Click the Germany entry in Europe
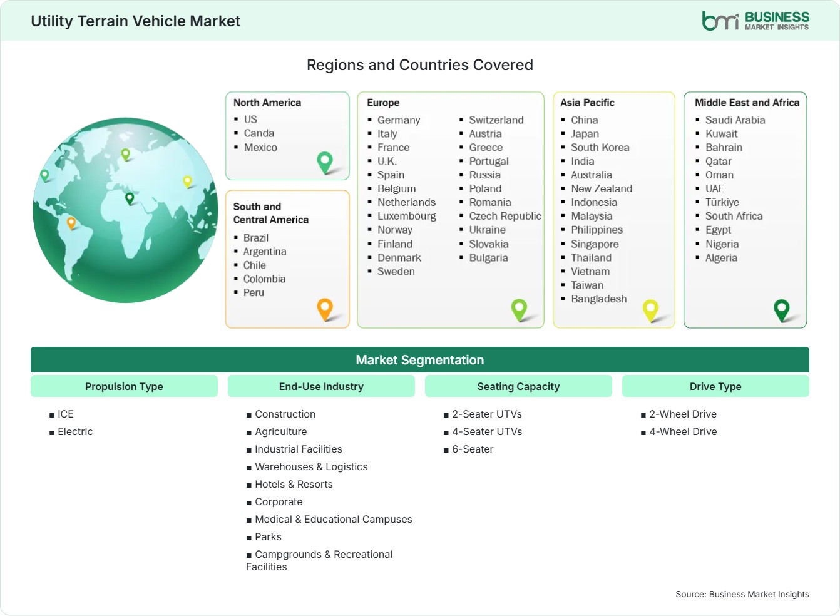 tap(399, 120)
